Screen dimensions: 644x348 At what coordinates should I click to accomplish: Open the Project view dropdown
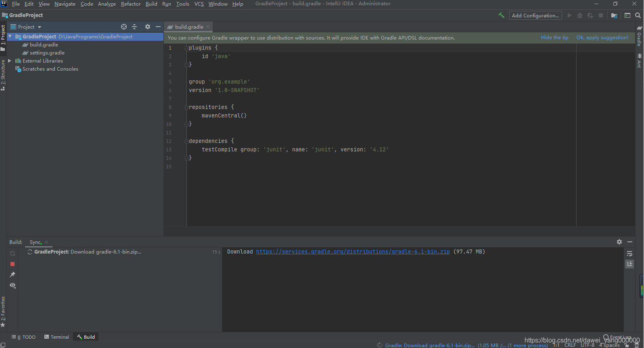click(x=26, y=27)
